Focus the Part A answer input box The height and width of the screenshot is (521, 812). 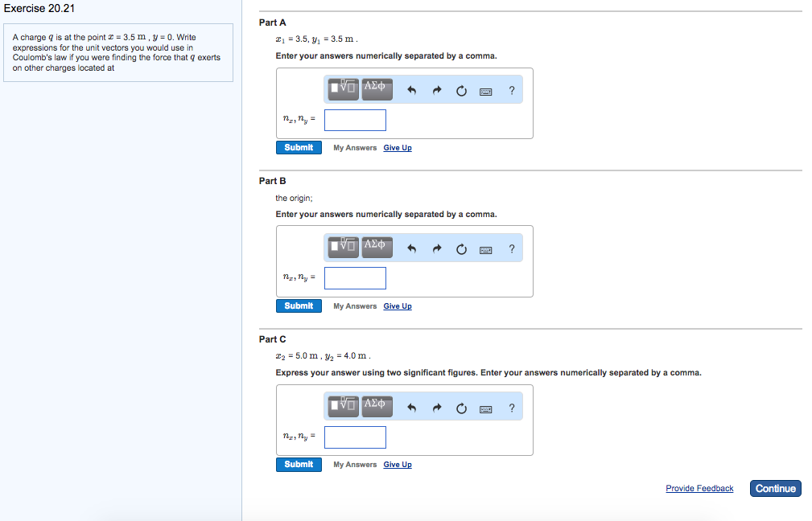[x=356, y=121]
